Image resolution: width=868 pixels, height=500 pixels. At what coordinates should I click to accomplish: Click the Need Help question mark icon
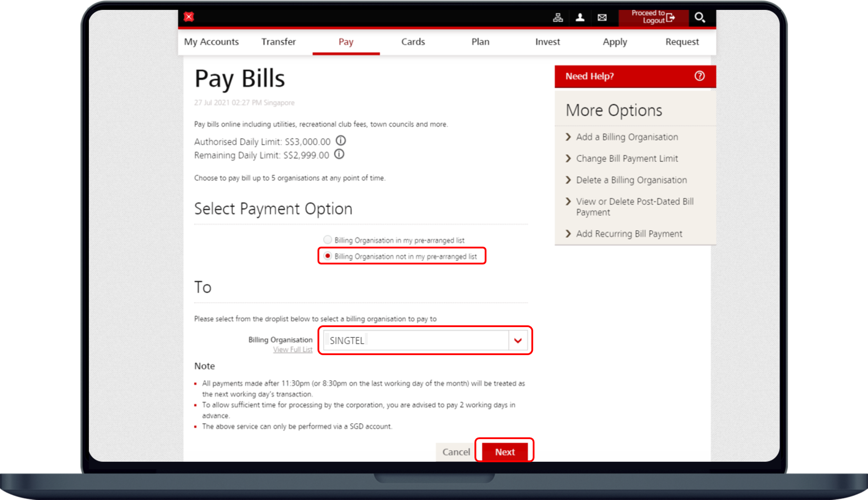(699, 76)
